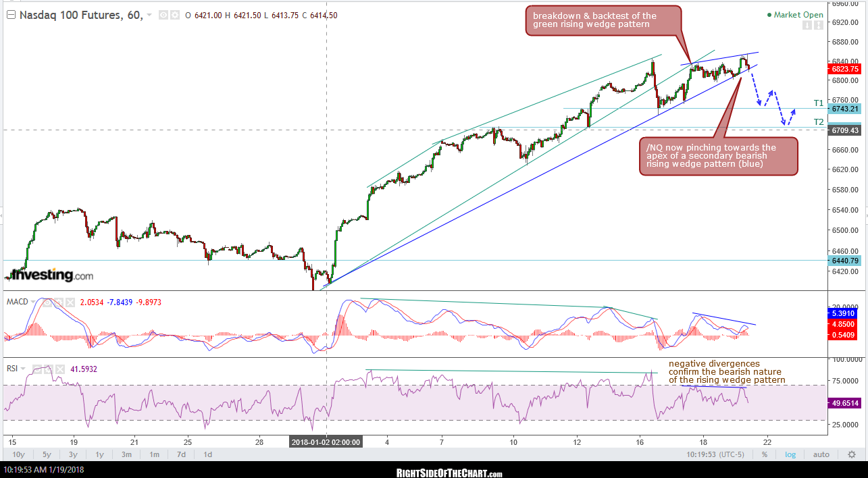Toggle main chart series visibility eye icon
Viewport: 868px width, 478px height.
coord(163,15)
